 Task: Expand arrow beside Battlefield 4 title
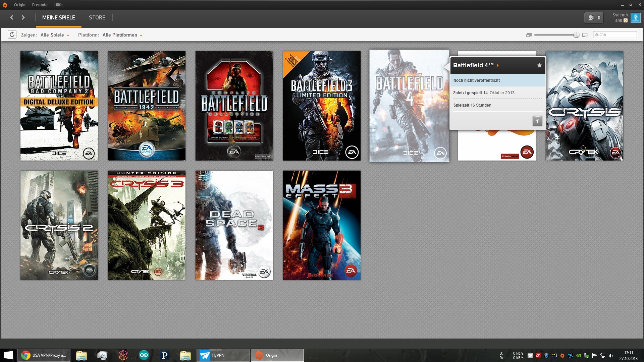click(498, 65)
